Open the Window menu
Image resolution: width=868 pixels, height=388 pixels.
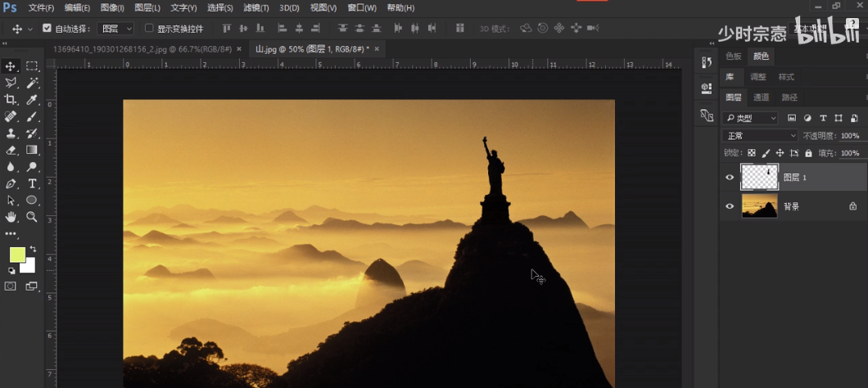[361, 8]
